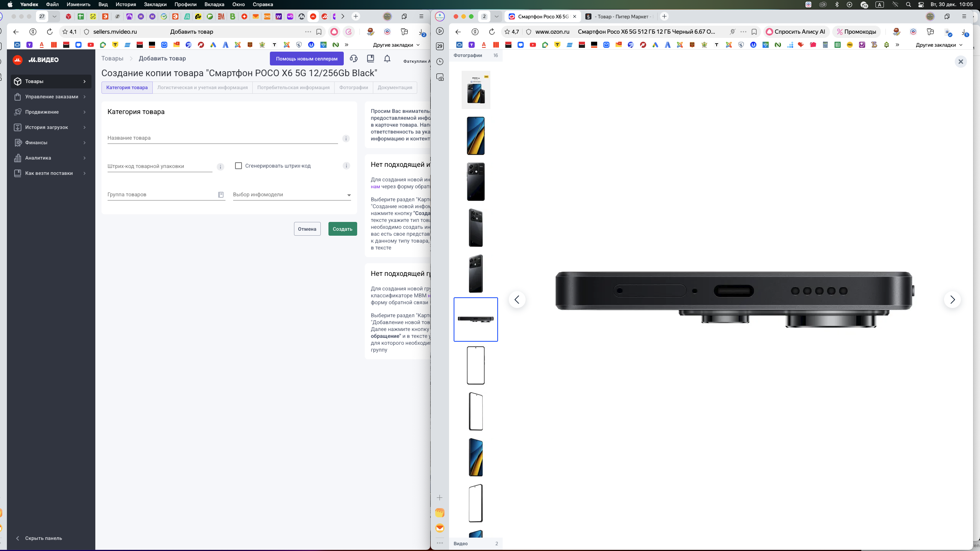The image size is (980, 551).
Task: Show previous photo with left arrow
Action: (x=517, y=300)
